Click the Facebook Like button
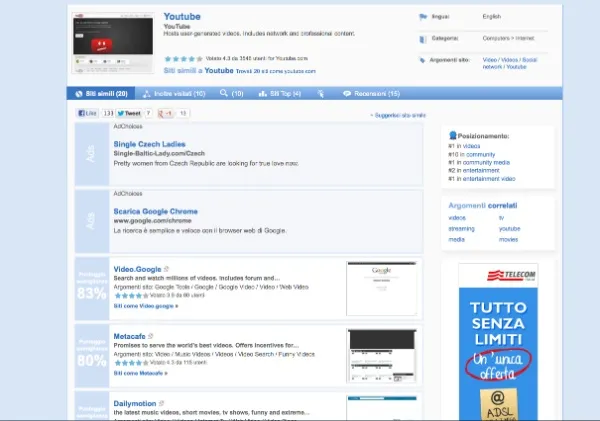The height and width of the screenshot is (421, 600). 88,113
